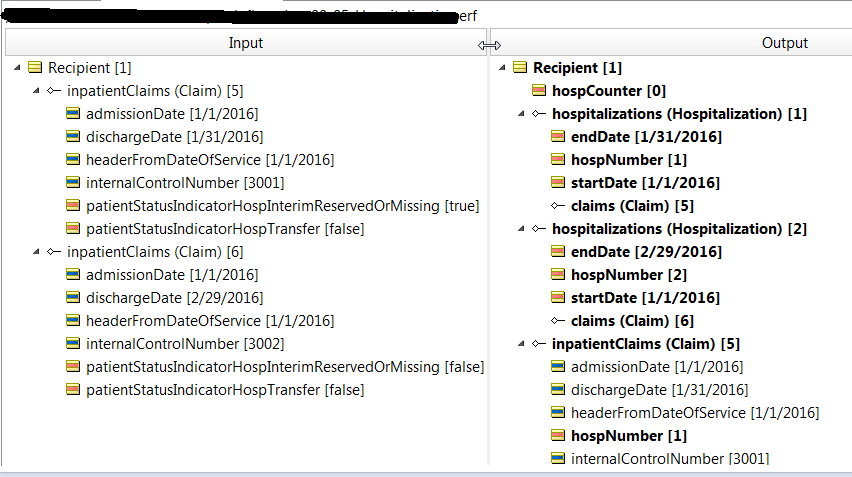This screenshot has height=477, width=852.
Task: Click icon beside dischargeDate [1/31/2016] in Input
Action: (73, 136)
